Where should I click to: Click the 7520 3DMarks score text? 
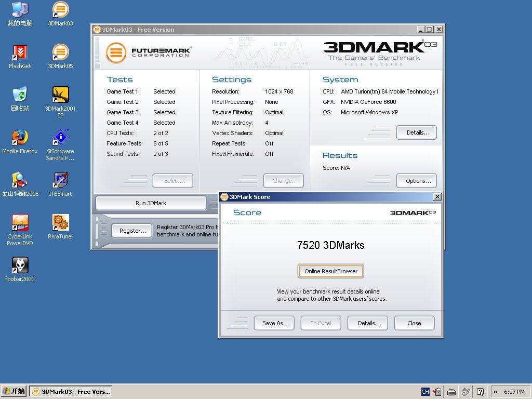[331, 245]
